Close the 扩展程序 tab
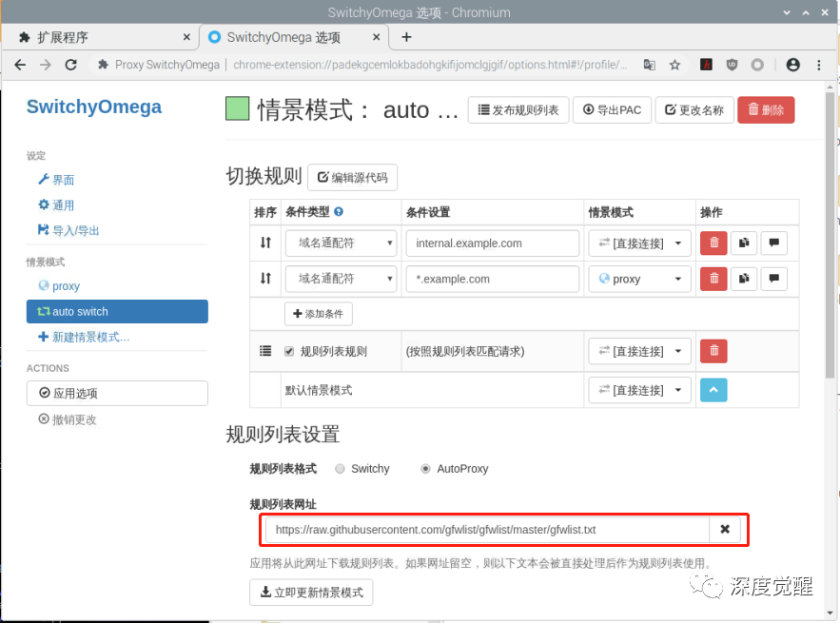 click(x=186, y=37)
